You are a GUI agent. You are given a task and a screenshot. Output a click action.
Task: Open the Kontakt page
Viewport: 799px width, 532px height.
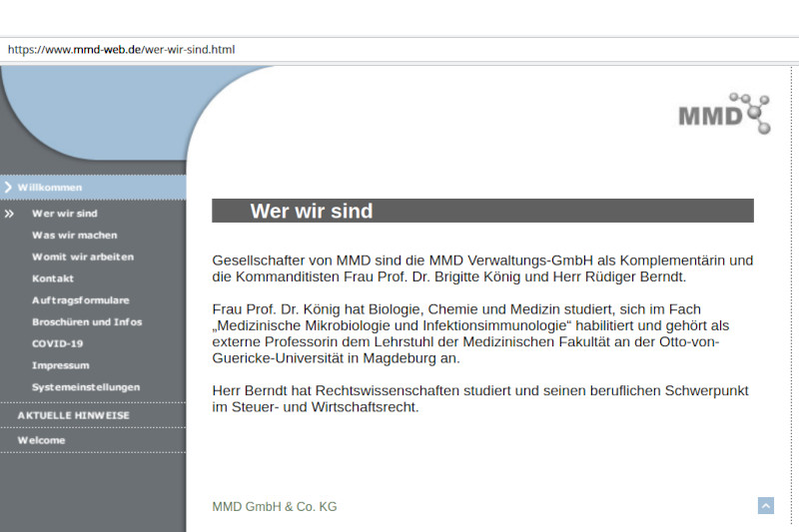[x=53, y=278]
